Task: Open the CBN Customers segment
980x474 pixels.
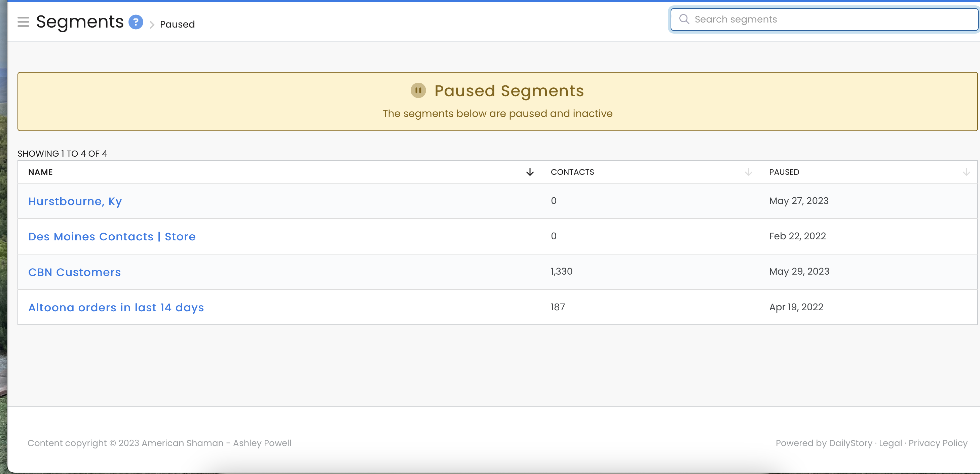Action: pyautogui.click(x=75, y=272)
